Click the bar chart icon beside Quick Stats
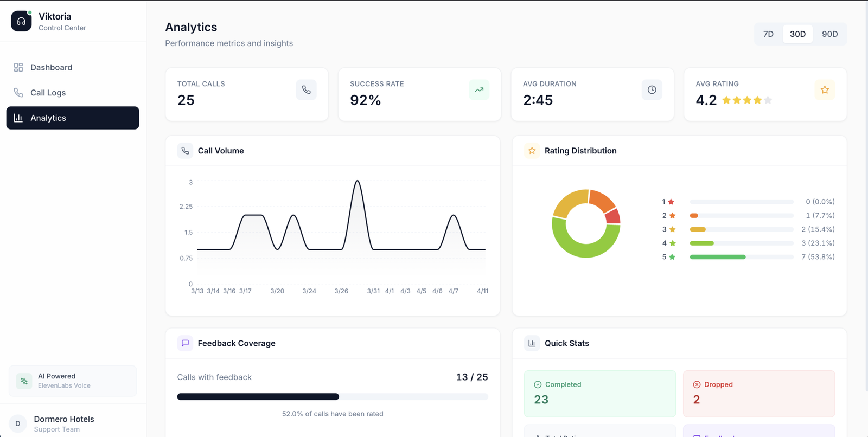Screen dimensions: 868x437 532,343
